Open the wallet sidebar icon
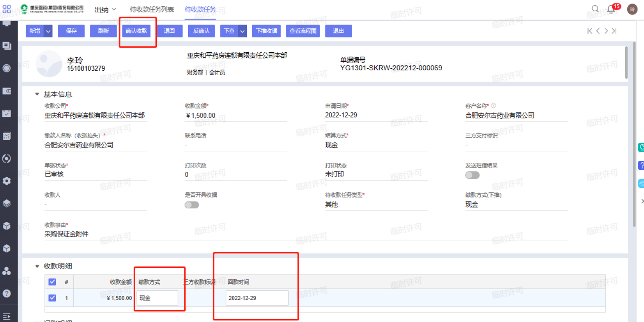 coord(7,91)
